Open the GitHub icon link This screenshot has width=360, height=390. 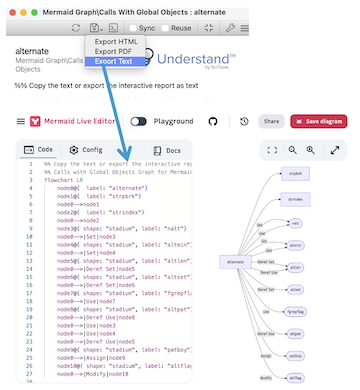click(213, 121)
